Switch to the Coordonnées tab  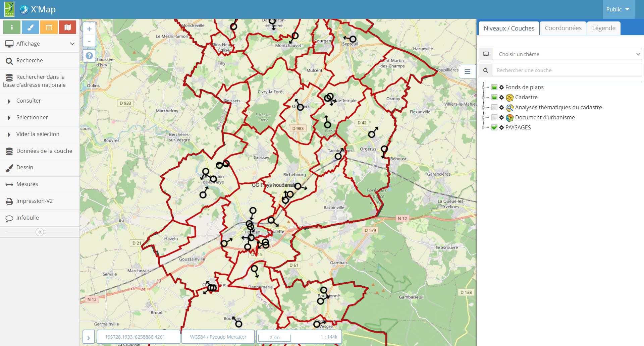[x=563, y=28]
